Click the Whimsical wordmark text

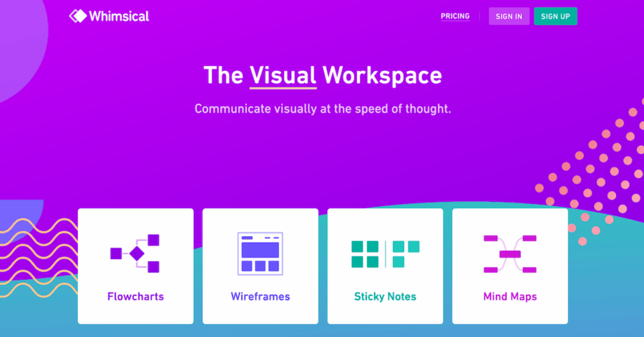[119, 16]
